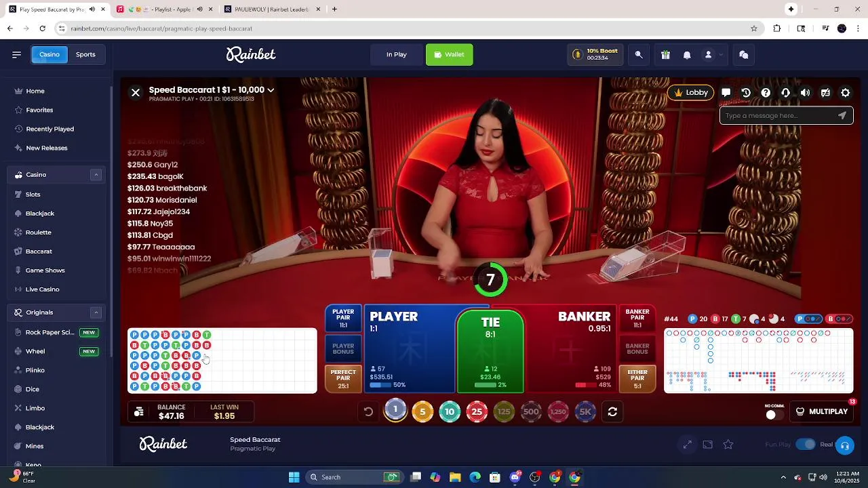
Task: Open the MULTIPLAY button
Action: (x=822, y=411)
